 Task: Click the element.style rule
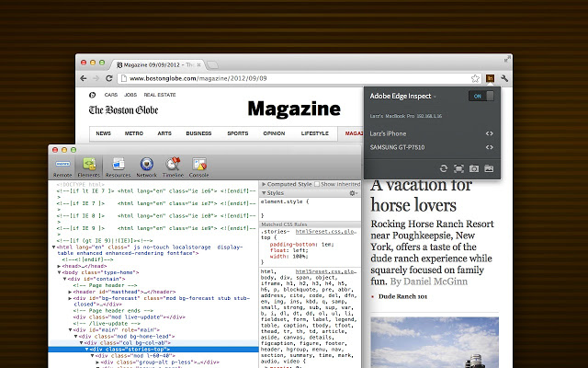(x=285, y=202)
